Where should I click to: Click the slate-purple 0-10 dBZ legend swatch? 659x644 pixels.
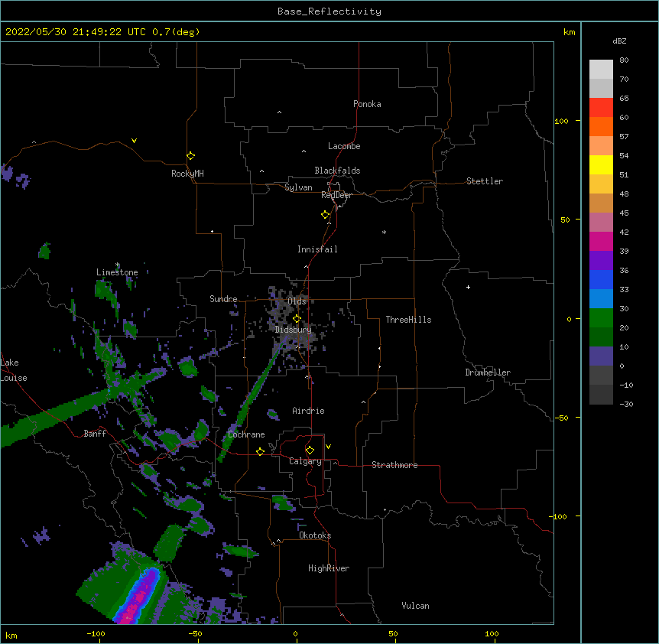coord(601,356)
